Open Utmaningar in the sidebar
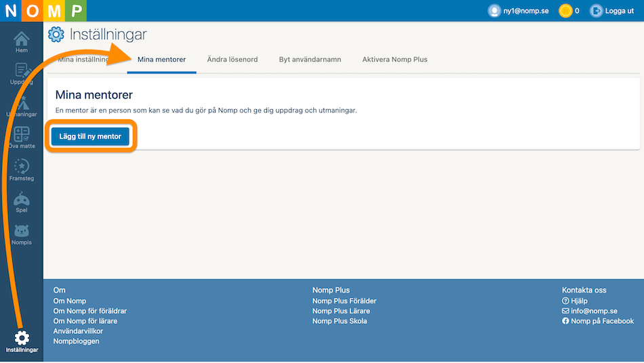Image resolution: width=644 pixels, height=363 pixels. tap(22, 106)
